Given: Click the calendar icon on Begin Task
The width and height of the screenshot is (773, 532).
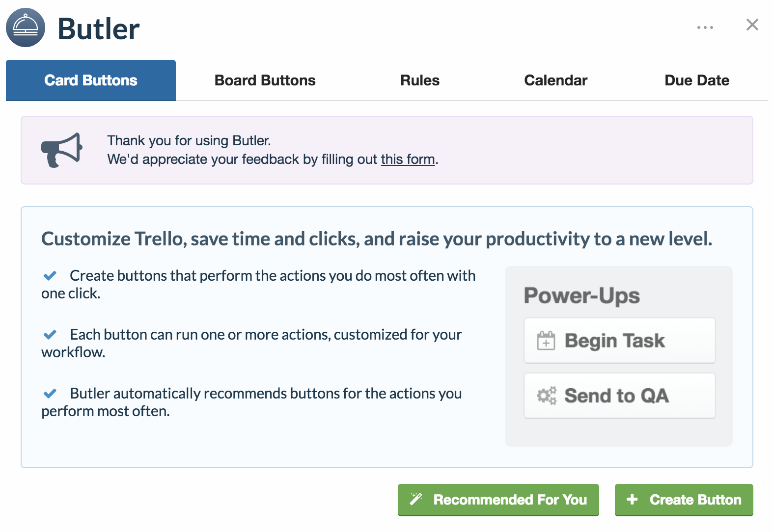Looking at the screenshot, I should click(546, 341).
